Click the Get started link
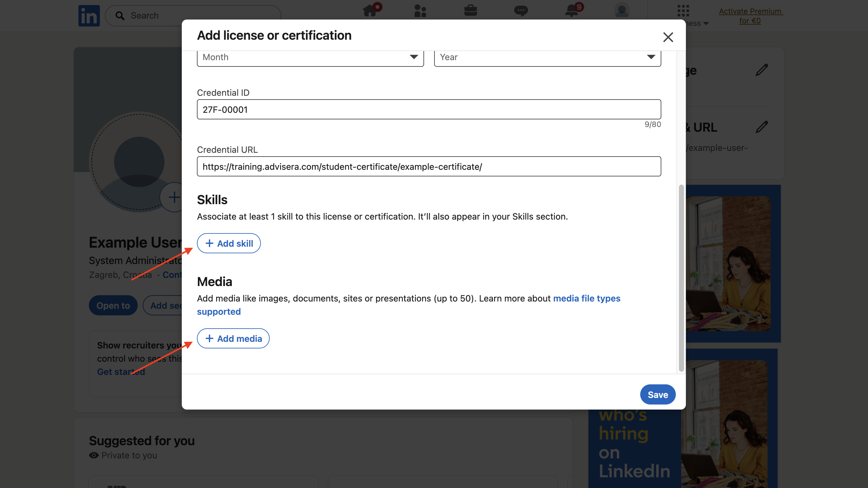868x488 pixels. tap(121, 371)
